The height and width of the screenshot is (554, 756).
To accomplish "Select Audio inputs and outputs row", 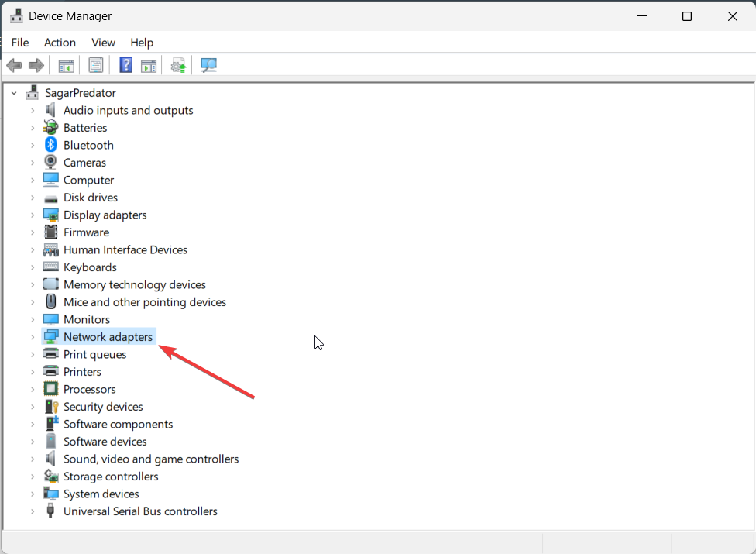I will point(129,110).
